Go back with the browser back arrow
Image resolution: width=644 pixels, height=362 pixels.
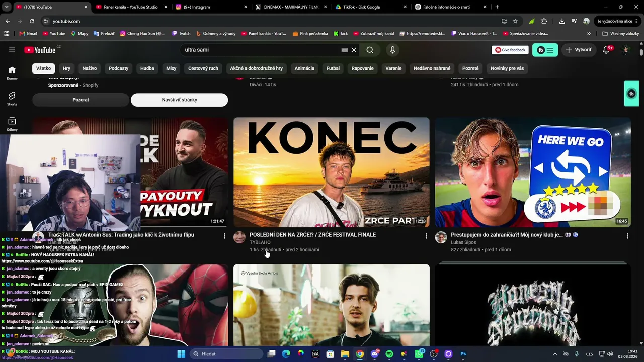tap(8, 21)
